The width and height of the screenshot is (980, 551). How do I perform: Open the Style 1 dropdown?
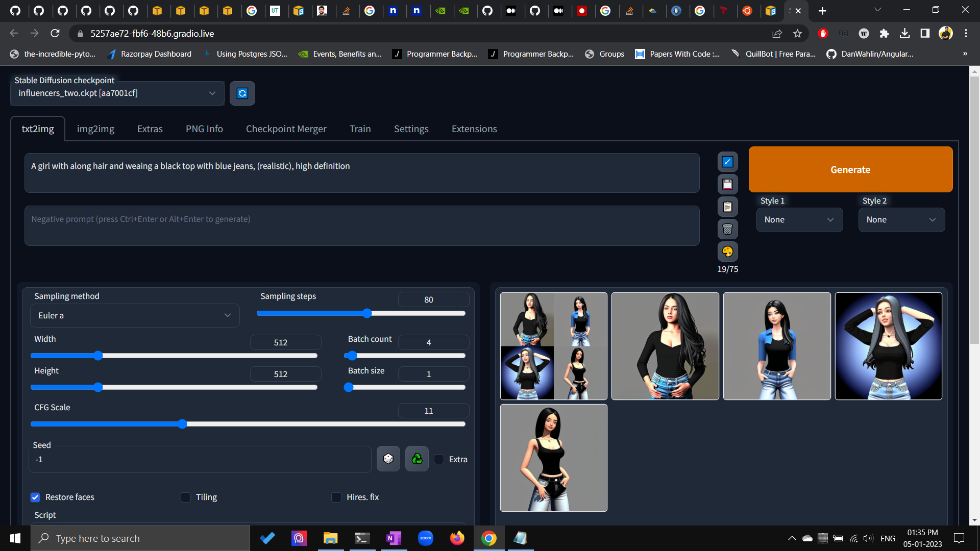799,220
